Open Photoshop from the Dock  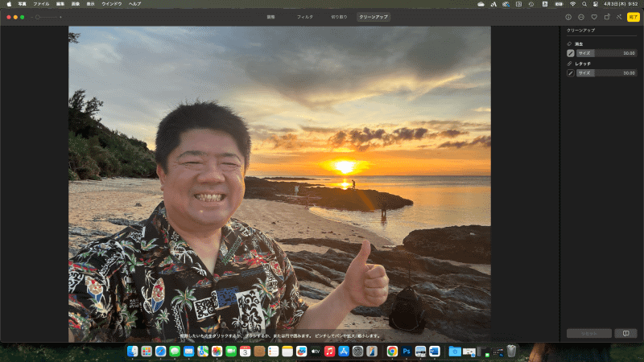(x=407, y=352)
